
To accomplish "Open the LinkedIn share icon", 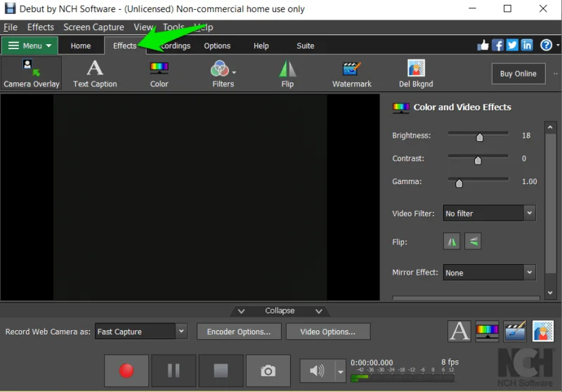I will click(x=527, y=45).
